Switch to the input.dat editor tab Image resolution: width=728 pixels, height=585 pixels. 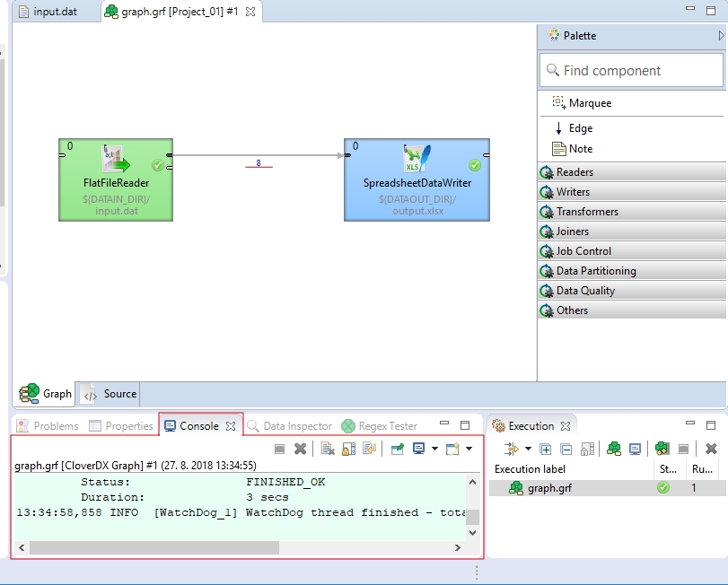click(x=48, y=12)
